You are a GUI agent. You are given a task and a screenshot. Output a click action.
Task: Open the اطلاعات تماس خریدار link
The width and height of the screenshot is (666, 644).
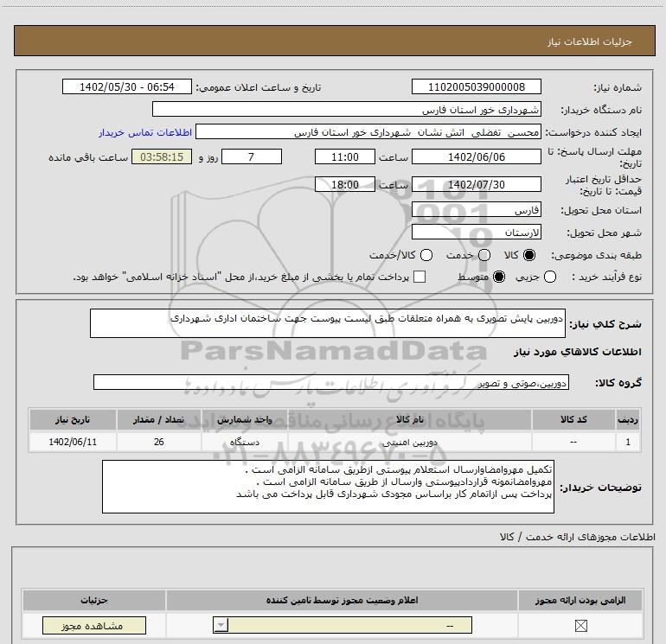click(x=145, y=132)
